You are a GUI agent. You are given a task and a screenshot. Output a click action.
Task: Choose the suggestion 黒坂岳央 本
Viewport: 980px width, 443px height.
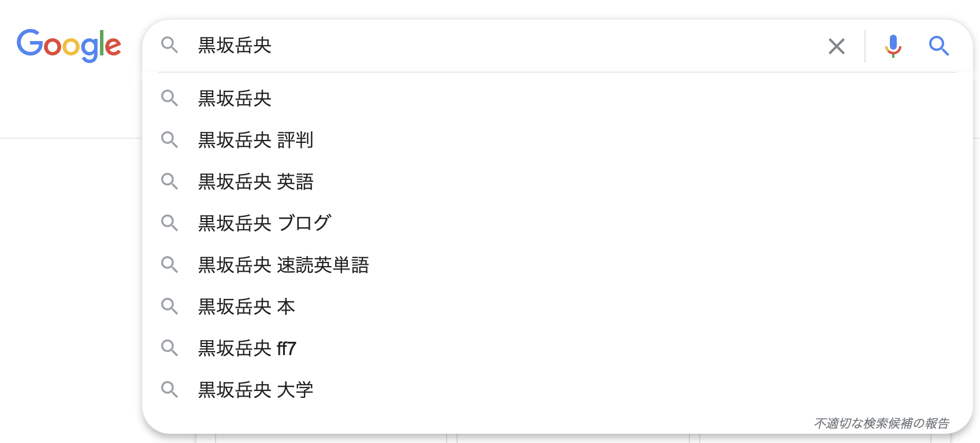click(558, 307)
